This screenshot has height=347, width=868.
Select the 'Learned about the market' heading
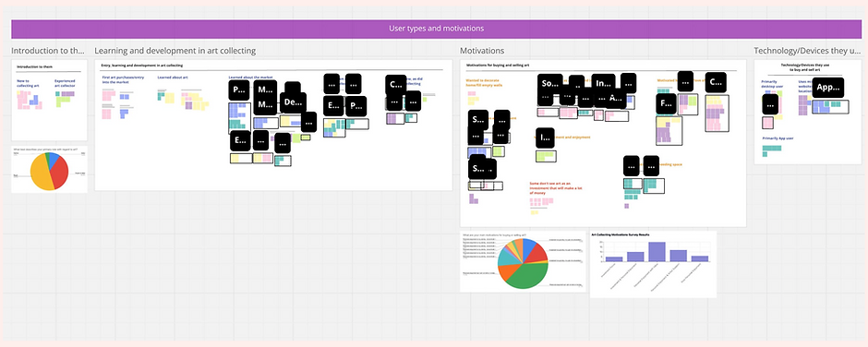pyautogui.click(x=251, y=78)
